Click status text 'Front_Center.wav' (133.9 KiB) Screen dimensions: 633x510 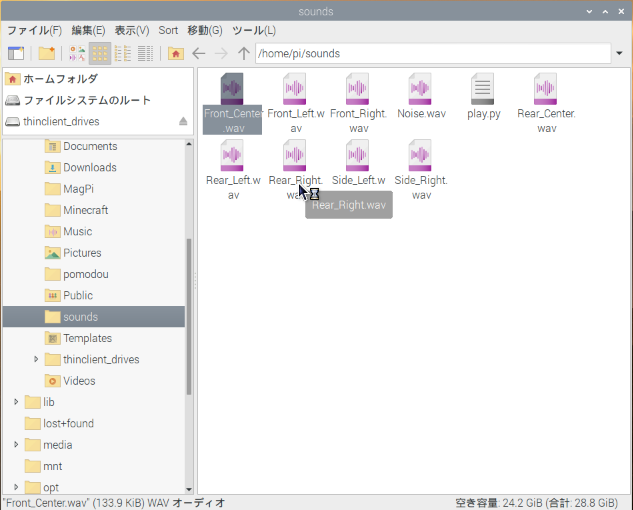point(114,503)
